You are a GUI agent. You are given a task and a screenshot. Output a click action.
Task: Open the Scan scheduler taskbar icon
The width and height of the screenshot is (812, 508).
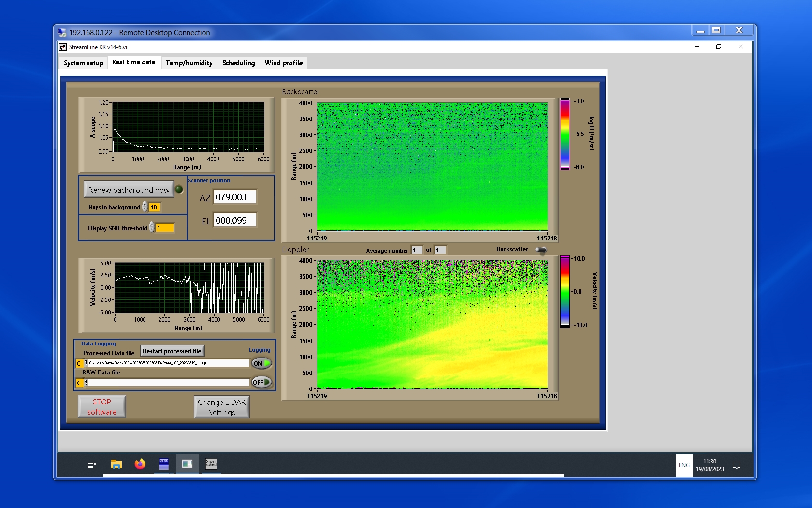click(211, 464)
